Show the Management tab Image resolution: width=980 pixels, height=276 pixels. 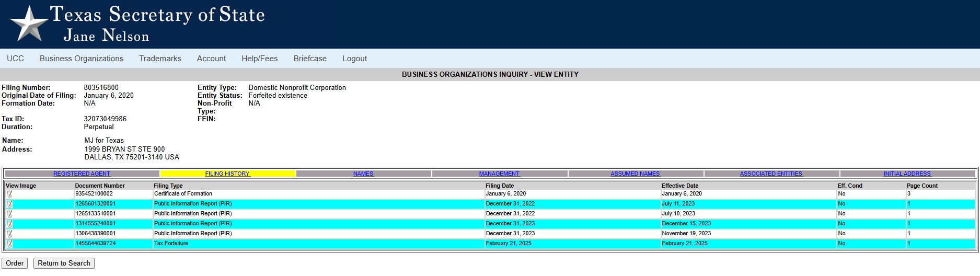tap(499, 174)
